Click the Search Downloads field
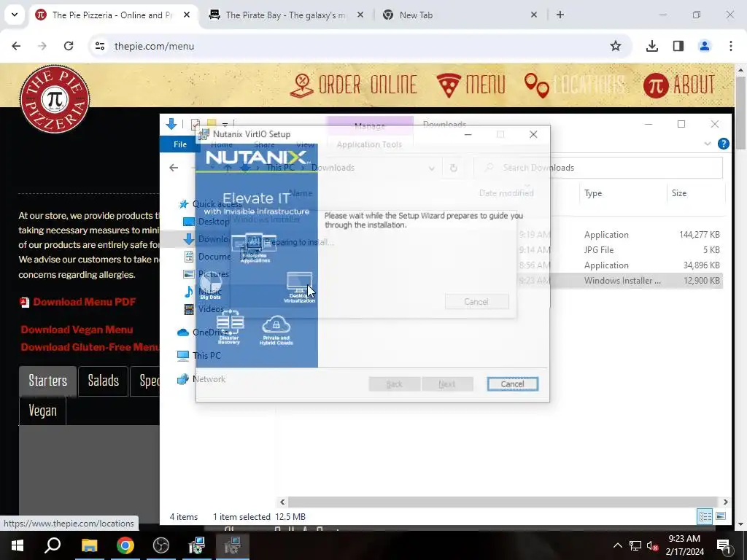Screen dimensions: 747x560 point(598,168)
